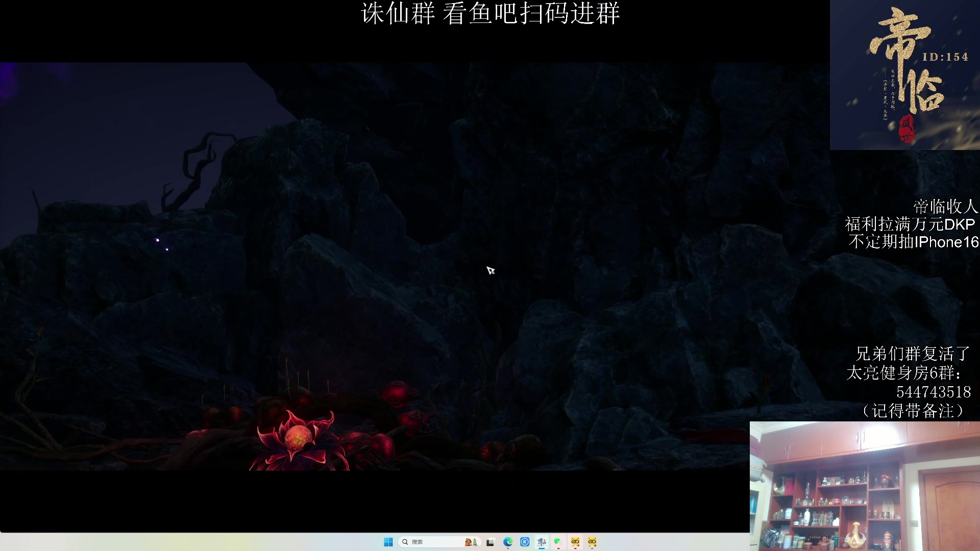The image size is (980, 551).
Task: Launch Microsoft Edge from the taskbar
Action: [x=508, y=542]
